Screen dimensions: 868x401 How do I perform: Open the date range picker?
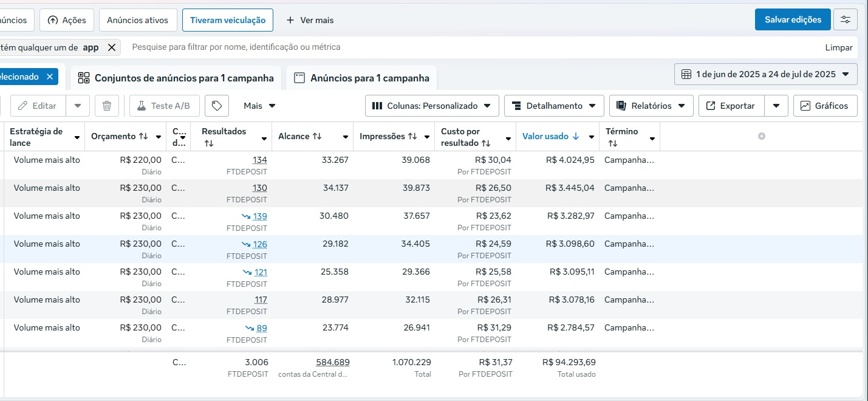coord(766,74)
